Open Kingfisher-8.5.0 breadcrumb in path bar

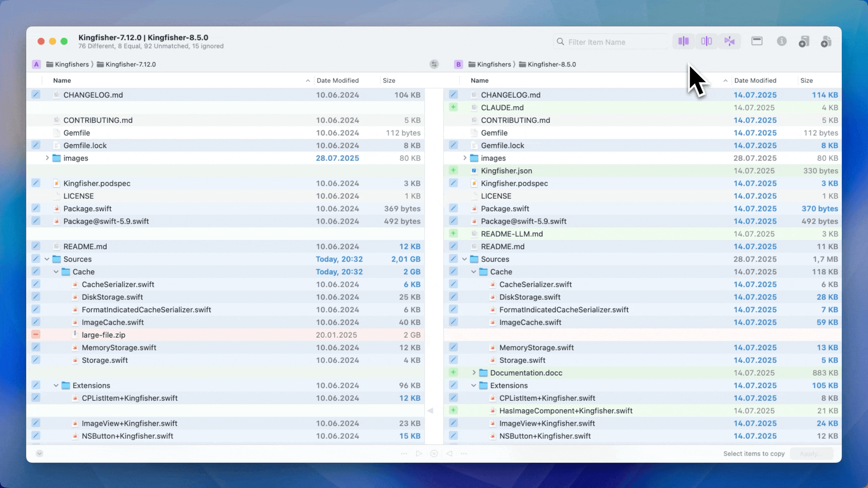click(547, 64)
